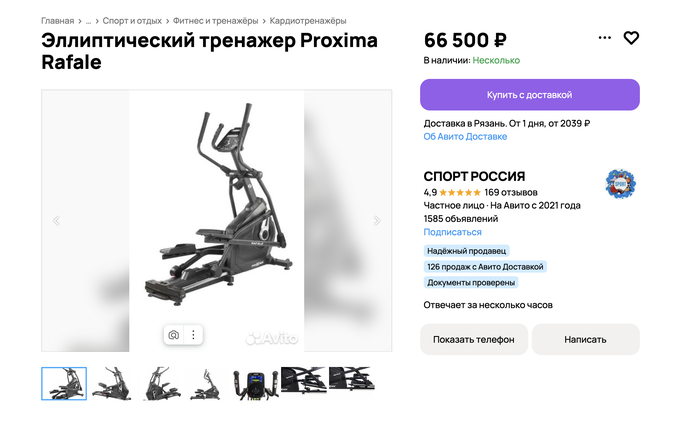Go to Главная breadcrumb
The image size is (700, 428).
click(58, 21)
